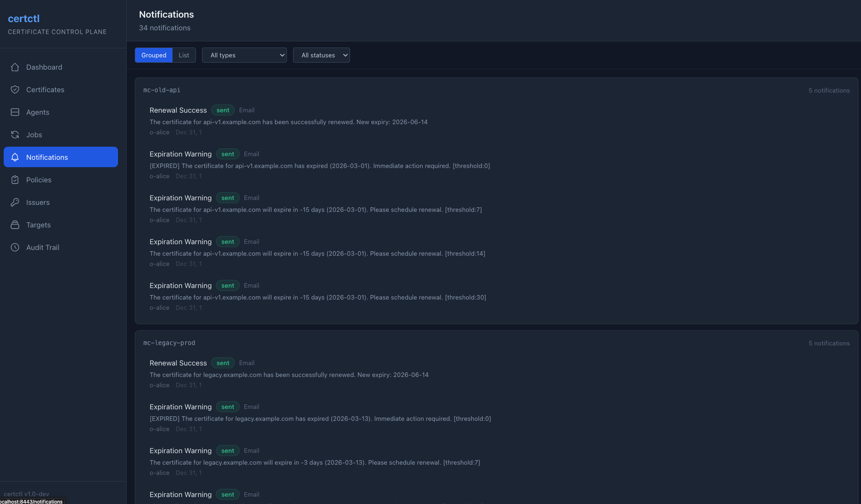Navigate to Jobs
Viewport: 861px width, 504px height.
click(61, 135)
